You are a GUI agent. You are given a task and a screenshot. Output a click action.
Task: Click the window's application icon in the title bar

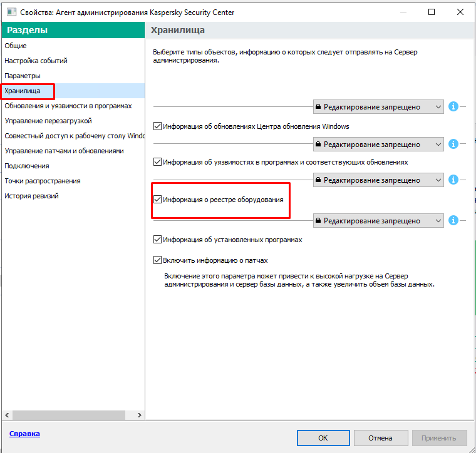11,12
